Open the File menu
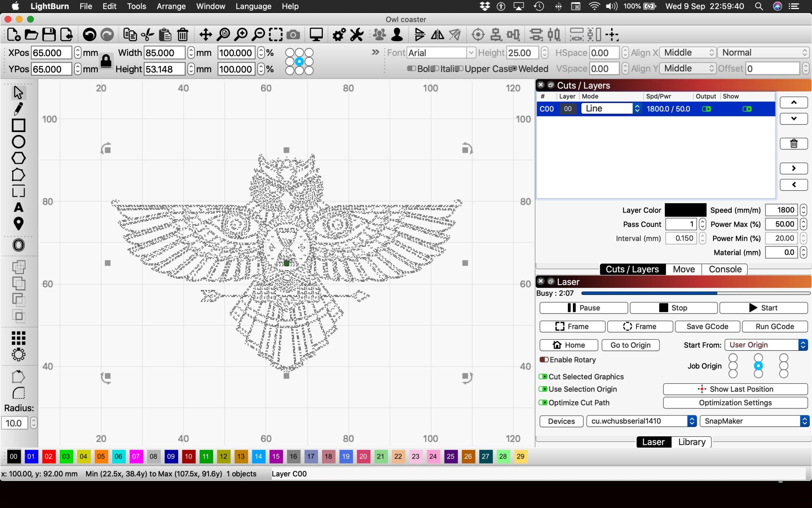This screenshot has width=812, height=508. tap(86, 6)
